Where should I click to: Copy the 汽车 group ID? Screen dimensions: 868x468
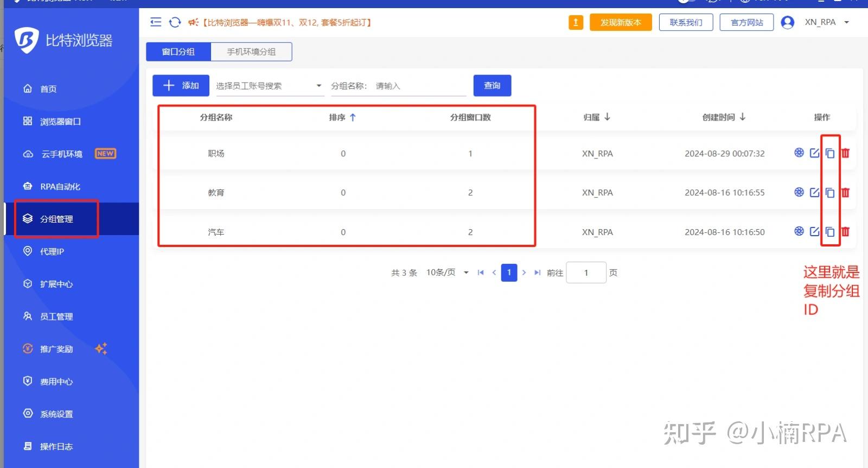pos(830,232)
